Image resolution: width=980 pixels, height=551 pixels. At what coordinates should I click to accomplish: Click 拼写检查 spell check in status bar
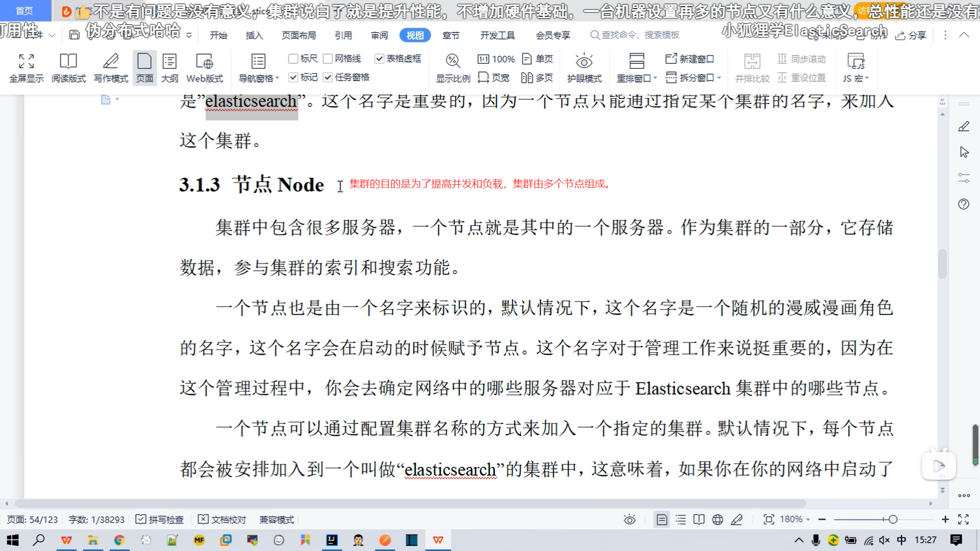click(159, 519)
